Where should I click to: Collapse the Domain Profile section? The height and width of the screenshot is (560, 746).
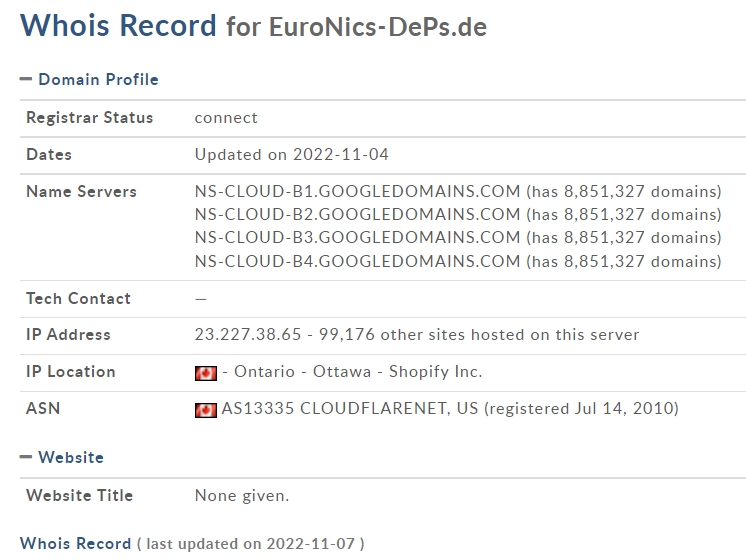(x=26, y=79)
